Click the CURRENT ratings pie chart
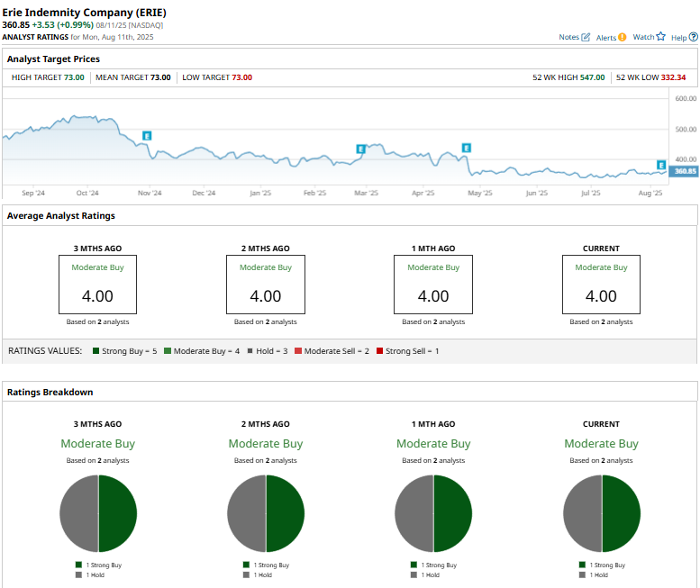Image resolution: width=700 pixels, height=588 pixels. coord(601,513)
